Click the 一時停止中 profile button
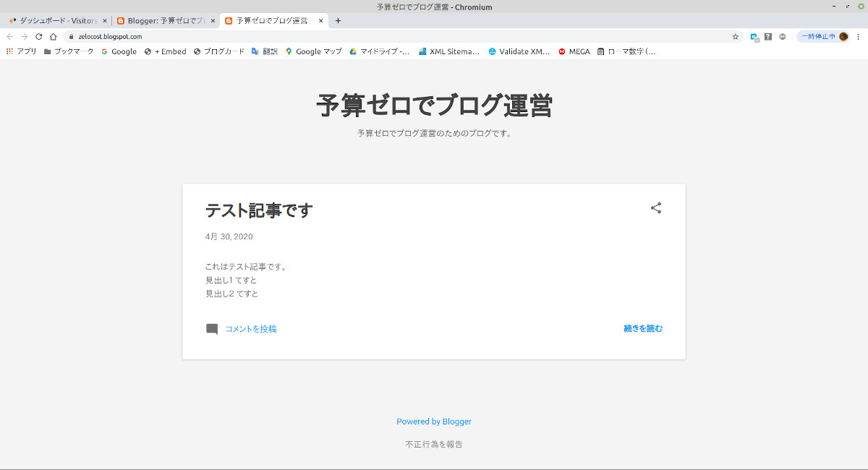Image resolution: width=868 pixels, height=470 pixels. tap(823, 36)
